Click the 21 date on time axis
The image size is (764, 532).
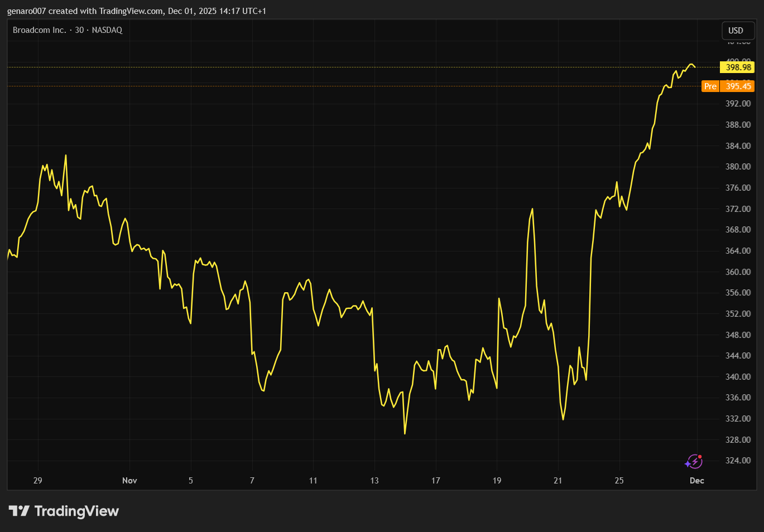pyautogui.click(x=558, y=481)
